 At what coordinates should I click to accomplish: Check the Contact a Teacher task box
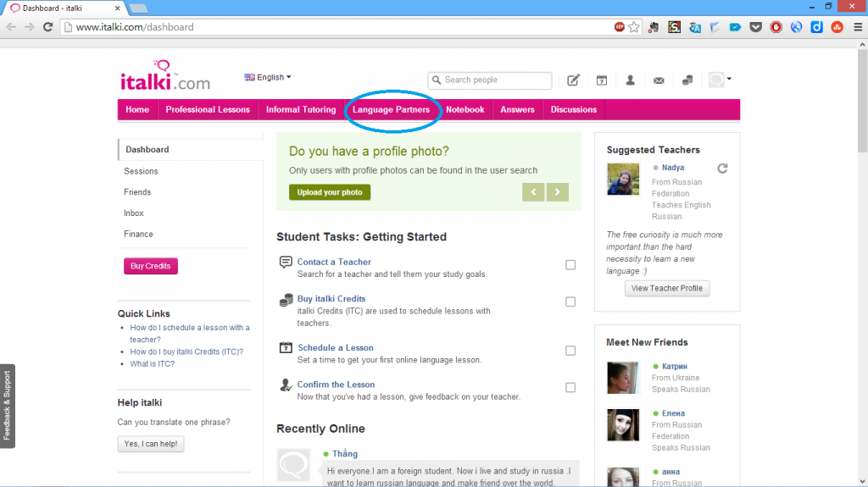tap(570, 265)
